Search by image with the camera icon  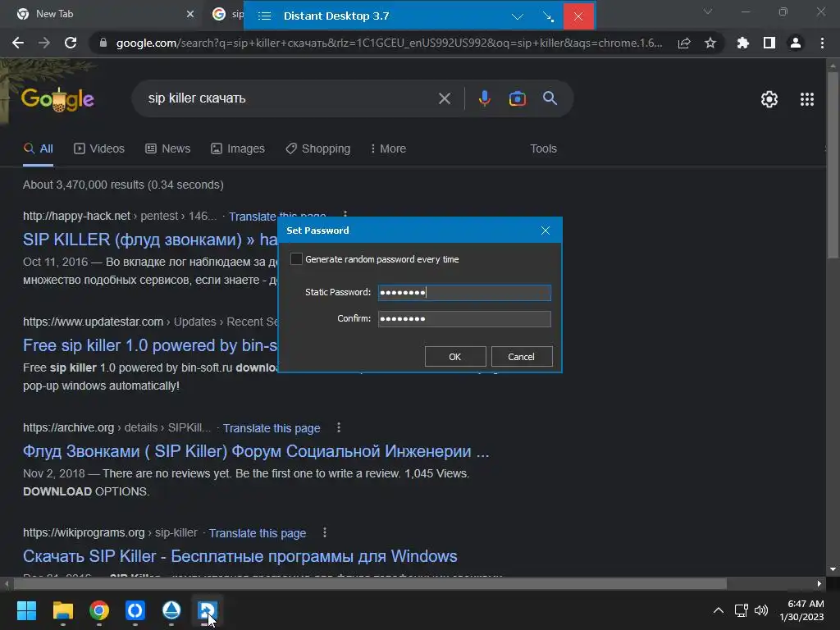pos(517,98)
